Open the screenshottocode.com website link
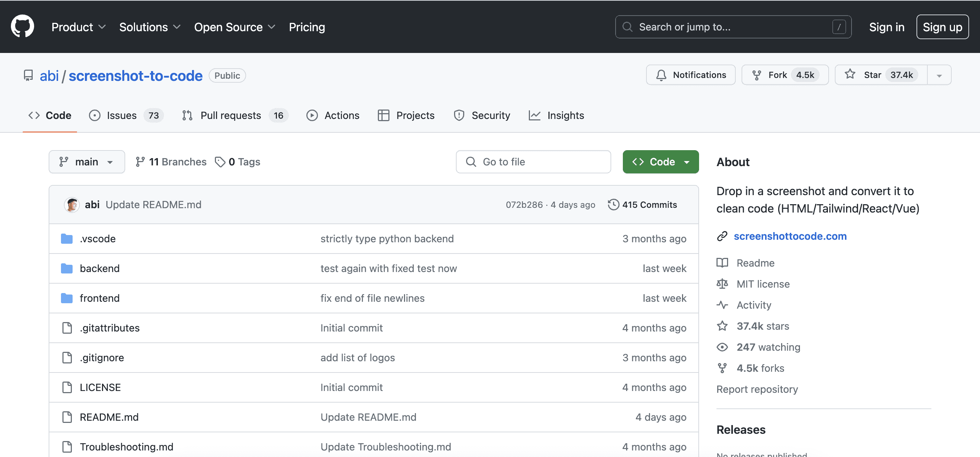Image resolution: width=980 pixels, height=457 pixels. pyautogui.click(x=790, y=236)
